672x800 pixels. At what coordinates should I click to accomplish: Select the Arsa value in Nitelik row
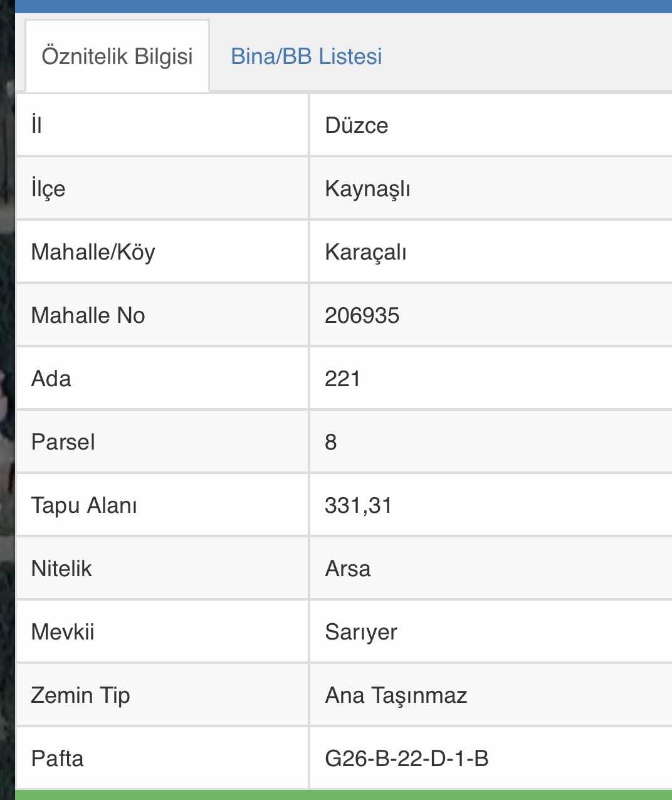[x=347, y=569]
